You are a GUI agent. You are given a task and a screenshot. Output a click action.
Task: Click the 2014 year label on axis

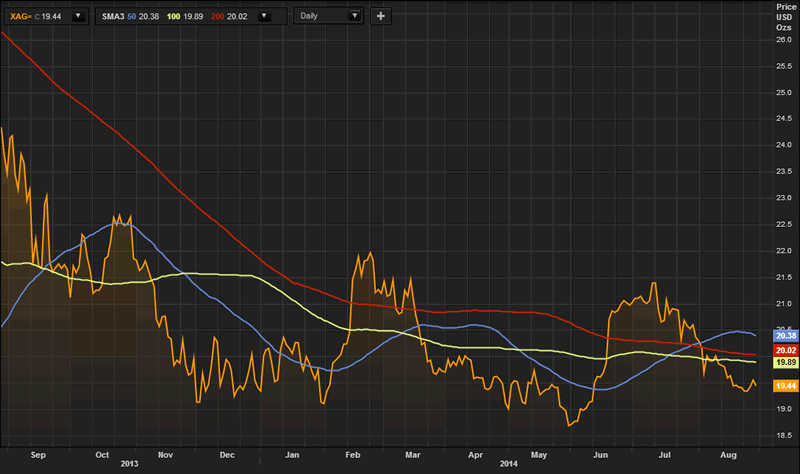click(x=510, y=464)
